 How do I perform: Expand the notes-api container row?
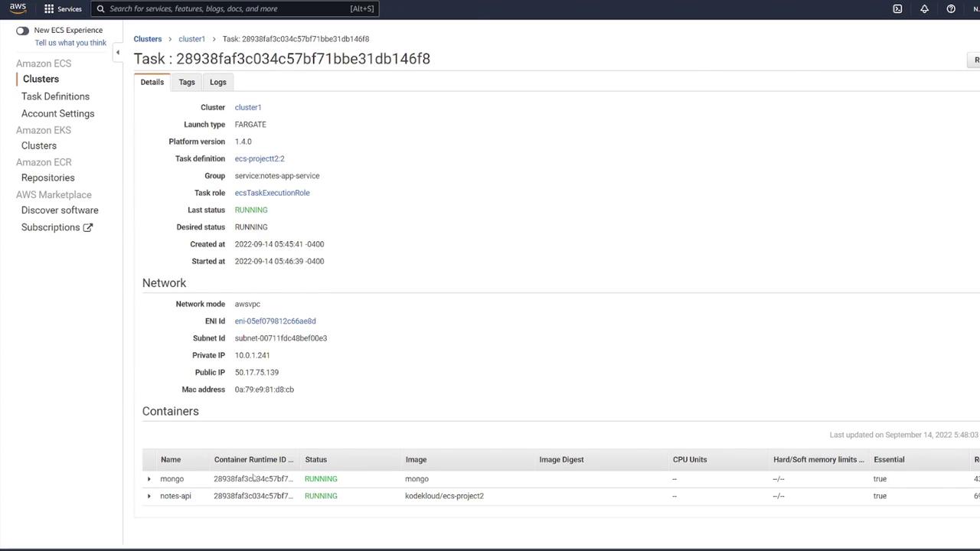[149, 496]
